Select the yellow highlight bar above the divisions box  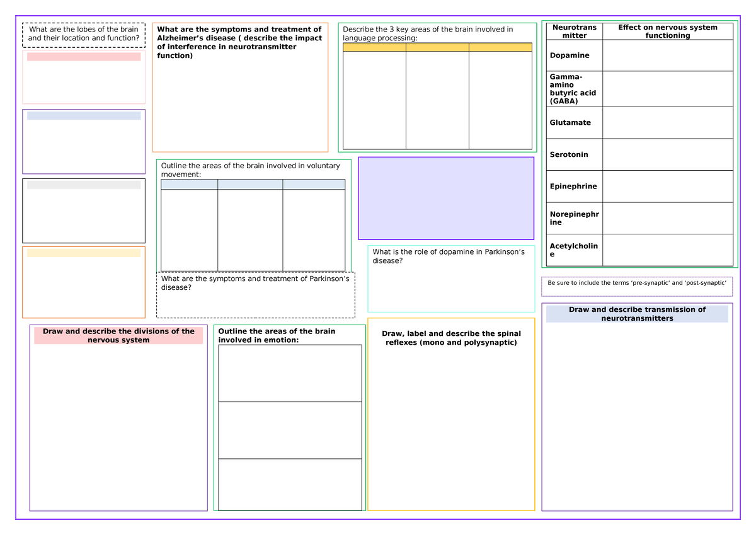[83, 253]
